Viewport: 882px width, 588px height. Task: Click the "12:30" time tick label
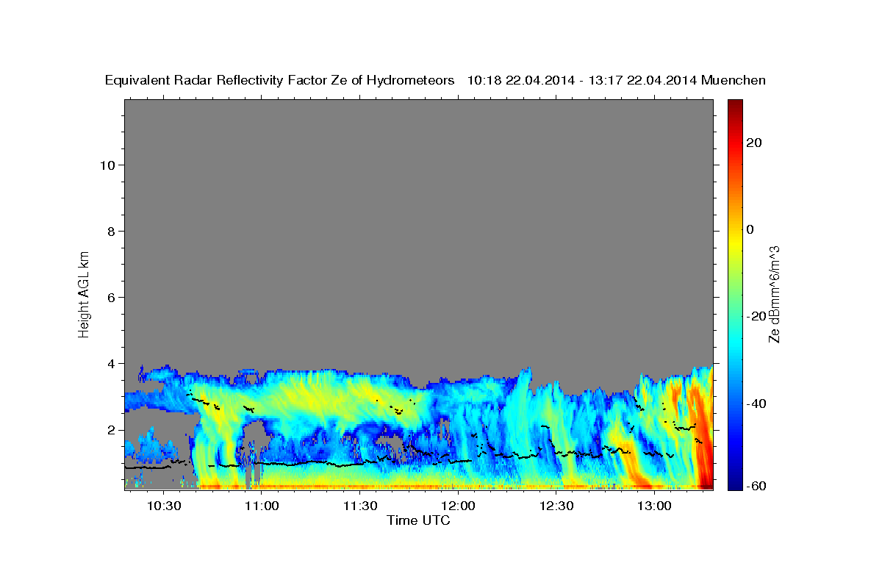click(556, 506)
